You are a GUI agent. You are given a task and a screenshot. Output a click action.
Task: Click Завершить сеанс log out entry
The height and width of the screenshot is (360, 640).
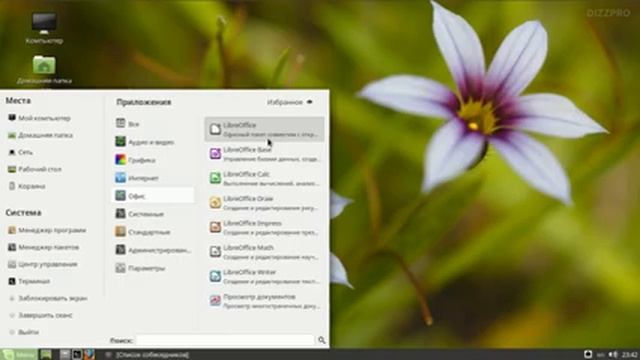pos(40,315)
